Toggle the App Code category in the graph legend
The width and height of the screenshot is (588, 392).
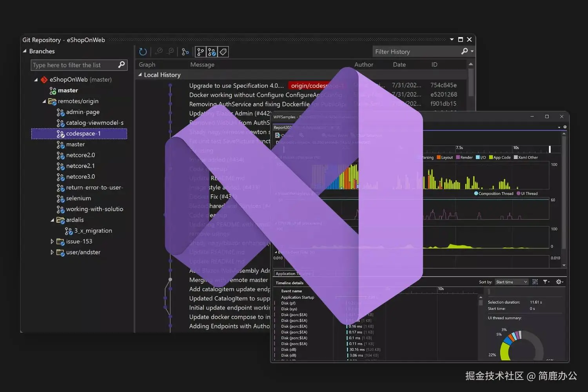click(x=500, y=157)
